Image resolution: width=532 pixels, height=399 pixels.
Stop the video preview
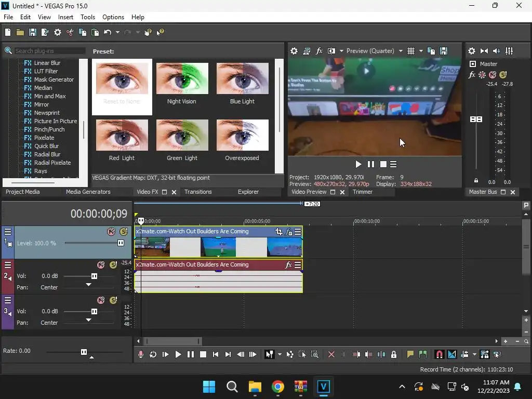(383, 164)
